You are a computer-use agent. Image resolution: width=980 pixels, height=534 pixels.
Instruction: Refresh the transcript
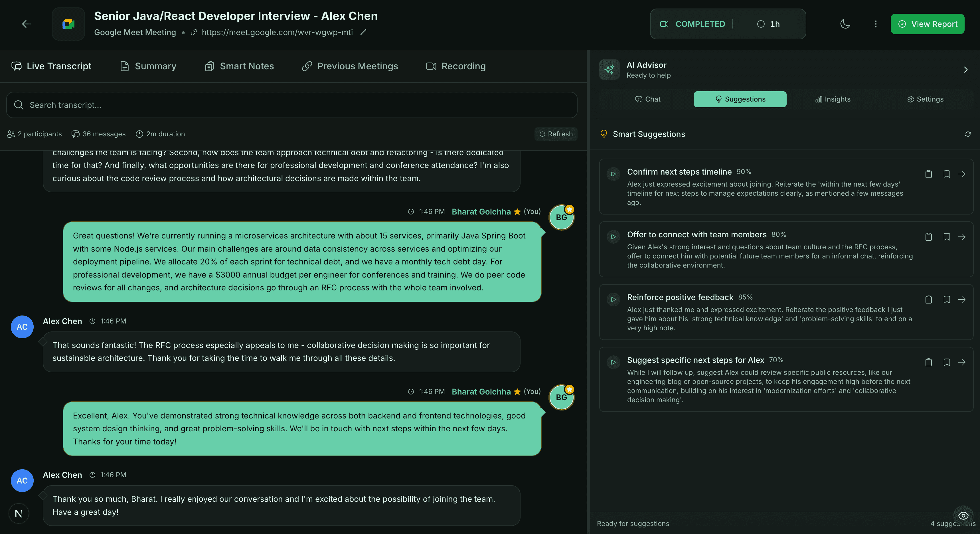(556, 134)
